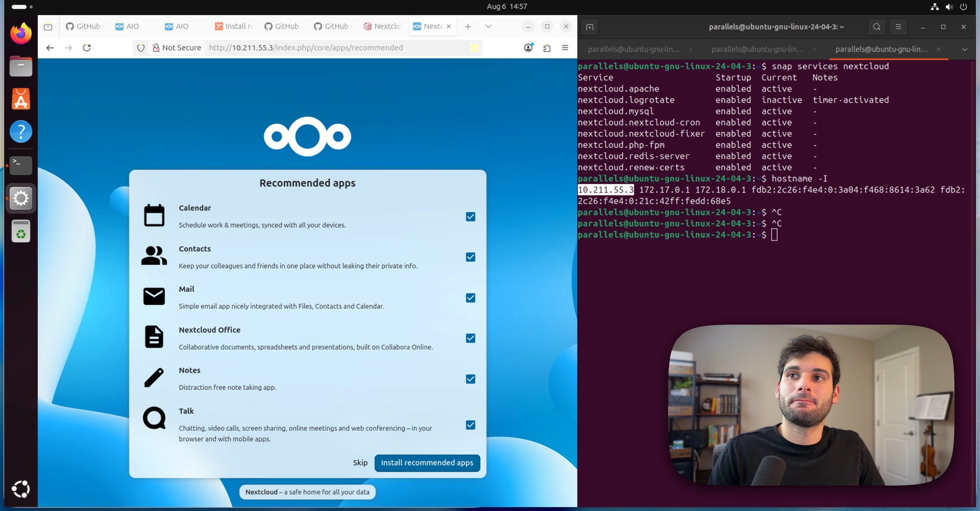
Task: Show Applications via the Ubuntu logo
Action: click(21, 489)
